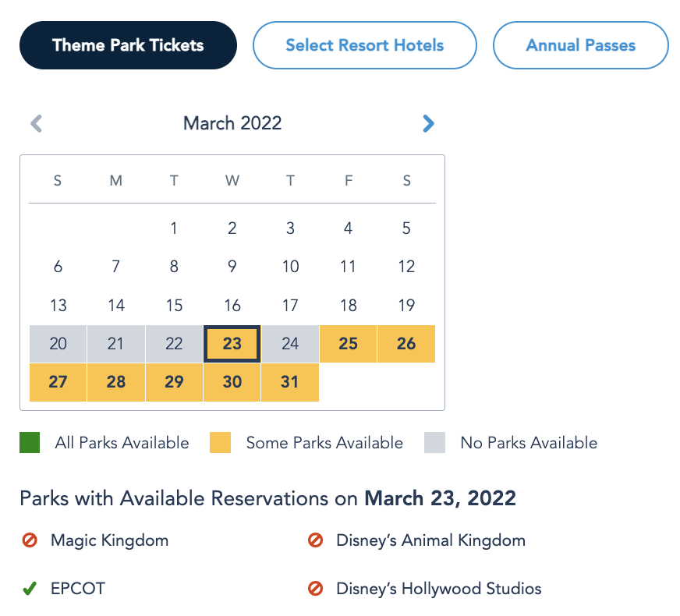Go to the next month arrow
Viewport: 680px width, 616px height.
click(428, 123)
